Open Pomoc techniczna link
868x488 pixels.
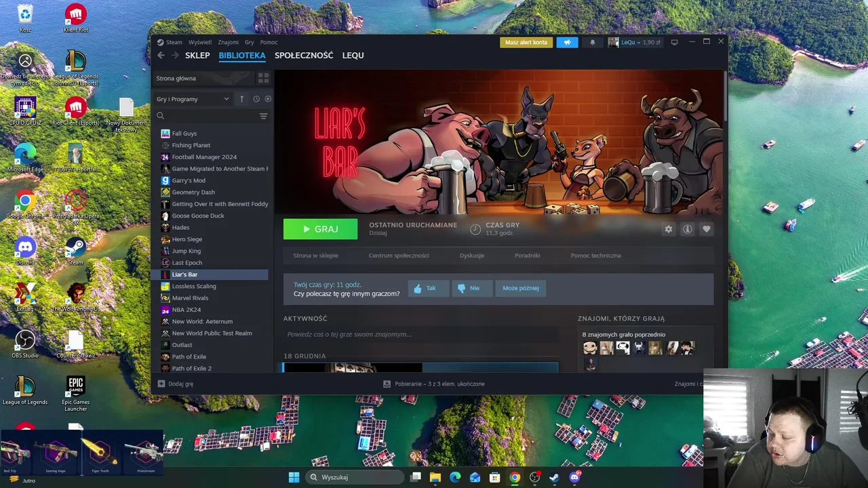pyautogui.click(x=595, y=256)
